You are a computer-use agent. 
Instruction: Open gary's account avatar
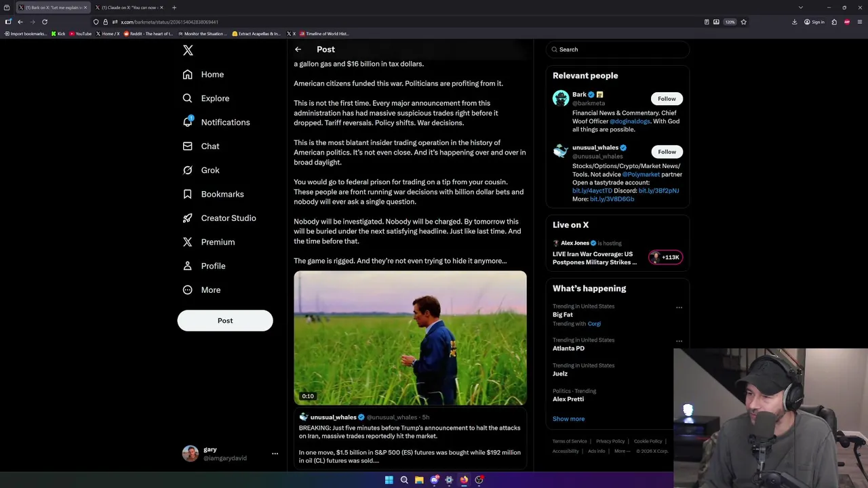pyautogui.click(x=191, y=453)
